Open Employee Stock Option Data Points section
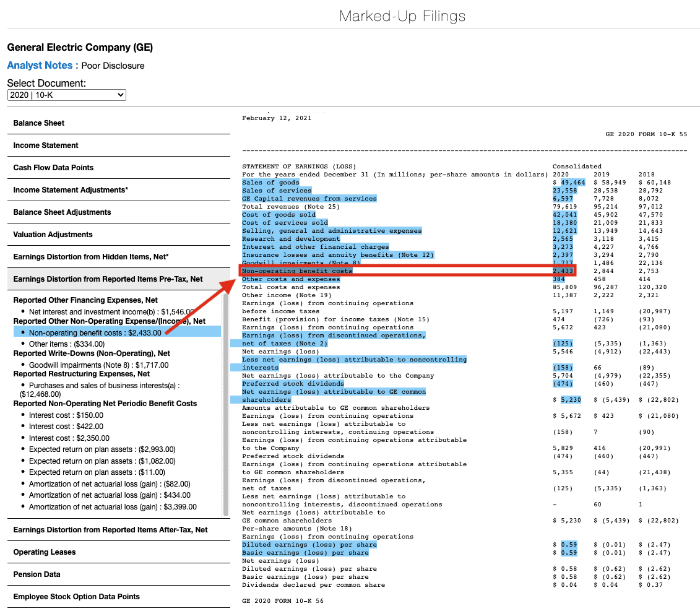700x611 pixels. click(119, 597)
